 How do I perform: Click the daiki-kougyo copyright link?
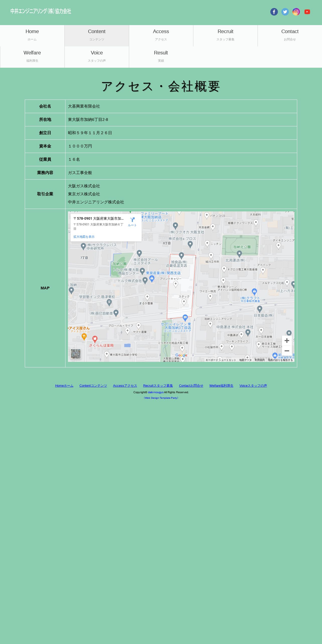tap(155, 392)
